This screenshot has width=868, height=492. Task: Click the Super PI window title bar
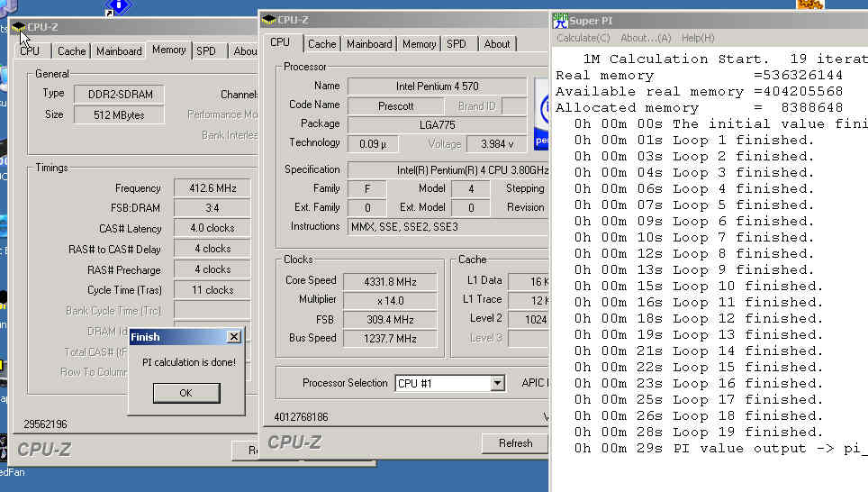coord(710,21)
